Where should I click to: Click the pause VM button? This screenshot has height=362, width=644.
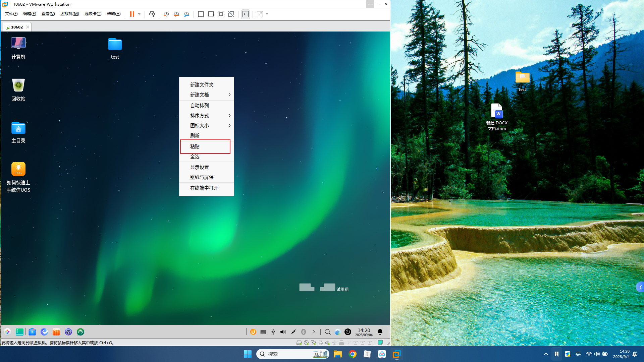tap(132, 14)
